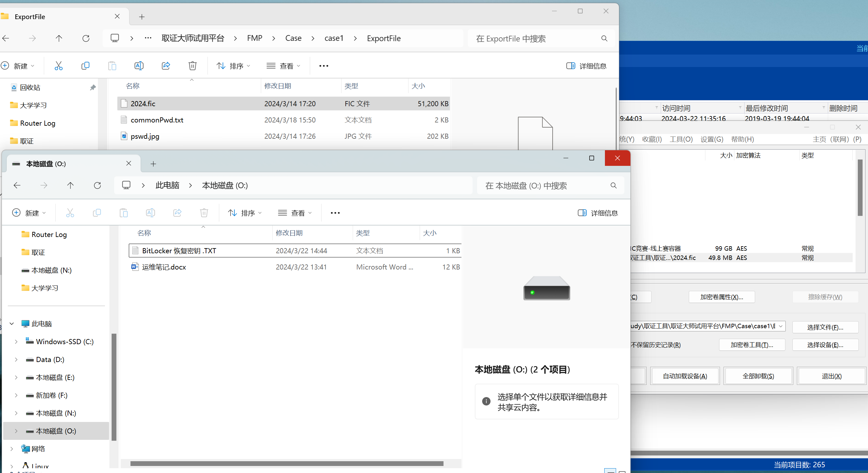The width and height of the screenshot is (868, 473).
Task: Click the 选择文件(F)... button
Action: click(x=825, y=327)
